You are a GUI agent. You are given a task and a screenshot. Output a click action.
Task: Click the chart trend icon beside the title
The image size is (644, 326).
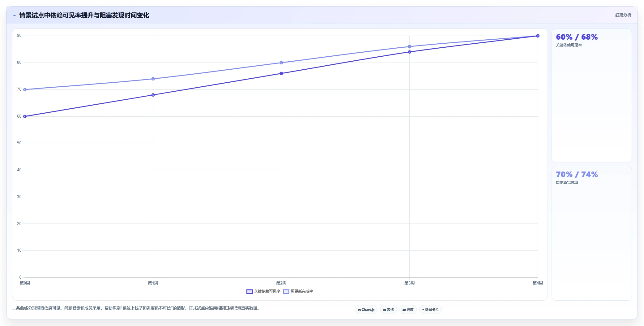click(x=15, y=15)
